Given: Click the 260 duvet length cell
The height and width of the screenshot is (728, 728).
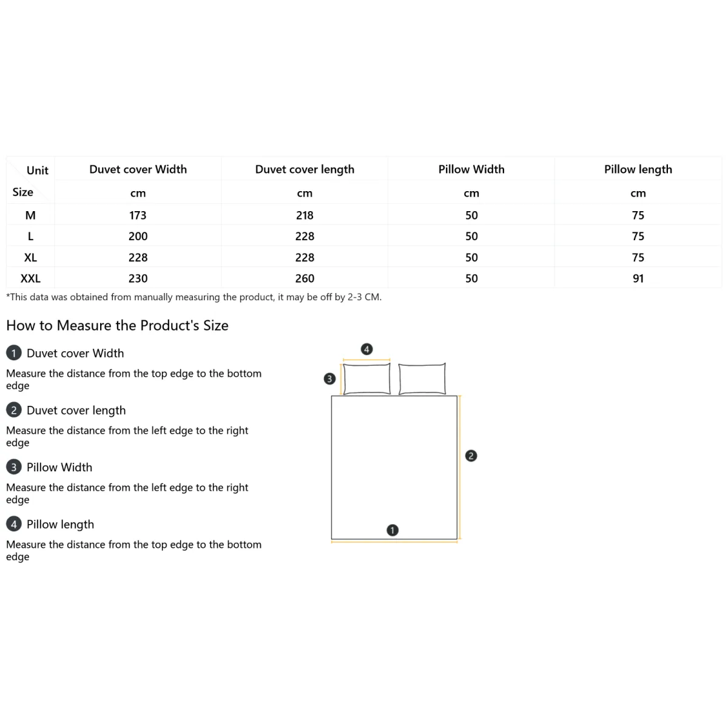Looking at the screenshot, I should point(305,278).
